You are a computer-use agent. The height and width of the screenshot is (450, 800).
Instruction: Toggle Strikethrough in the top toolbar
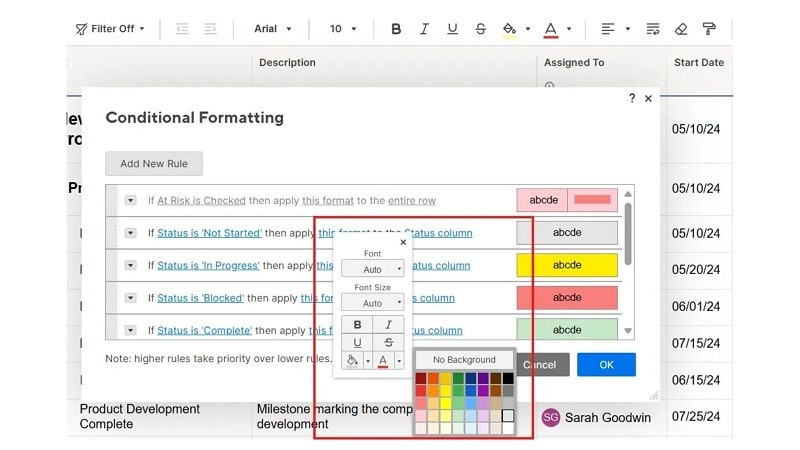[480, 29]
